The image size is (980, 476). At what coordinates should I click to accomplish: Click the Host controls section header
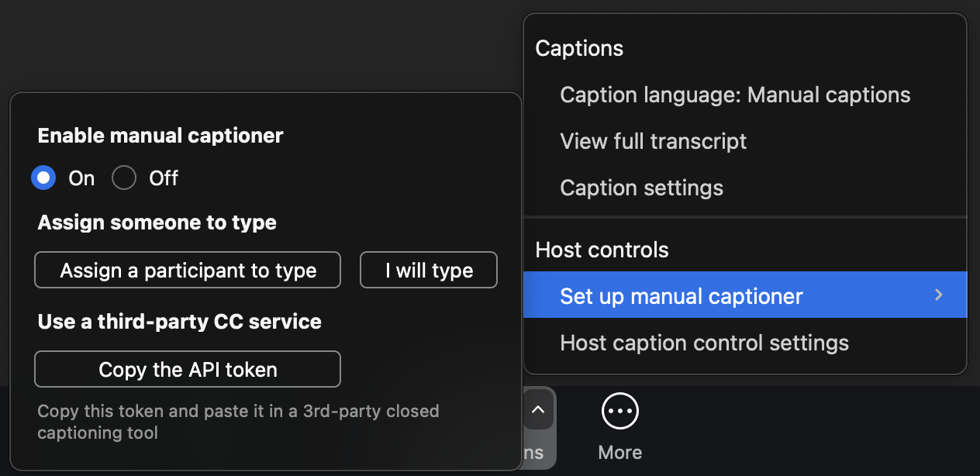(x=602, y=250)
